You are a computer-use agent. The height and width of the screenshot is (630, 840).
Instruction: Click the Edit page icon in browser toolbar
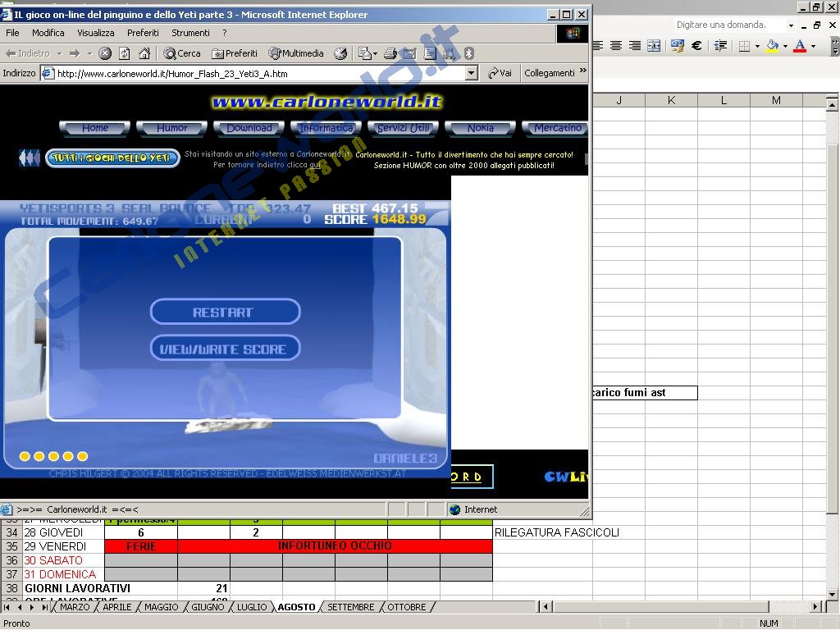(410, 53)
